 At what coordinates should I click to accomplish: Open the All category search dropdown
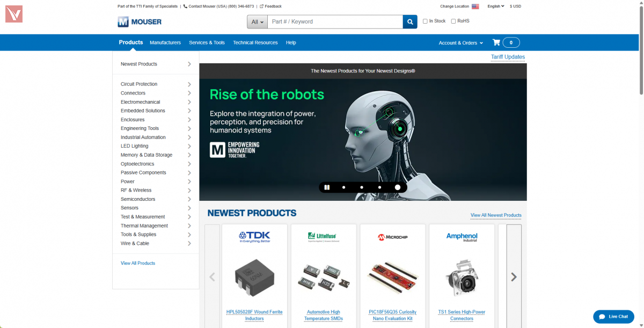pyautogui.click(x=257, y=21)
